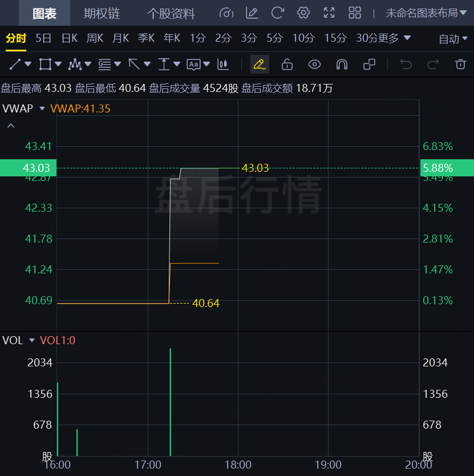Click the edit note icon in header
The image size is (474, 476).
[252, 13]
